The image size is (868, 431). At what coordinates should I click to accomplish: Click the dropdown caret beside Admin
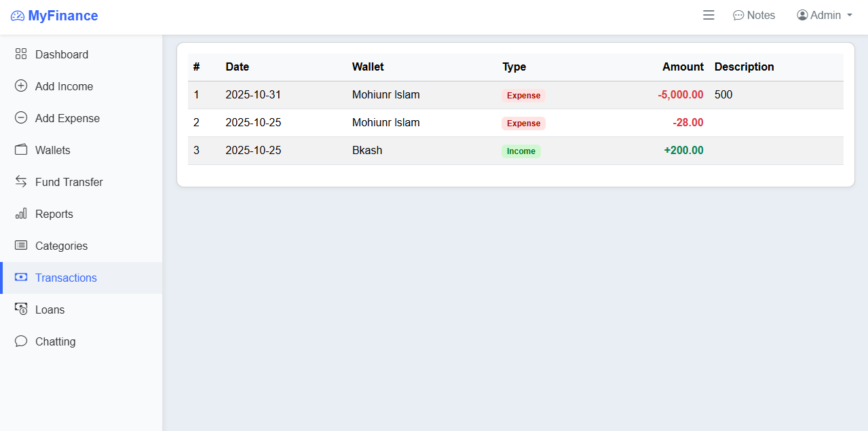tap(850, 16)
